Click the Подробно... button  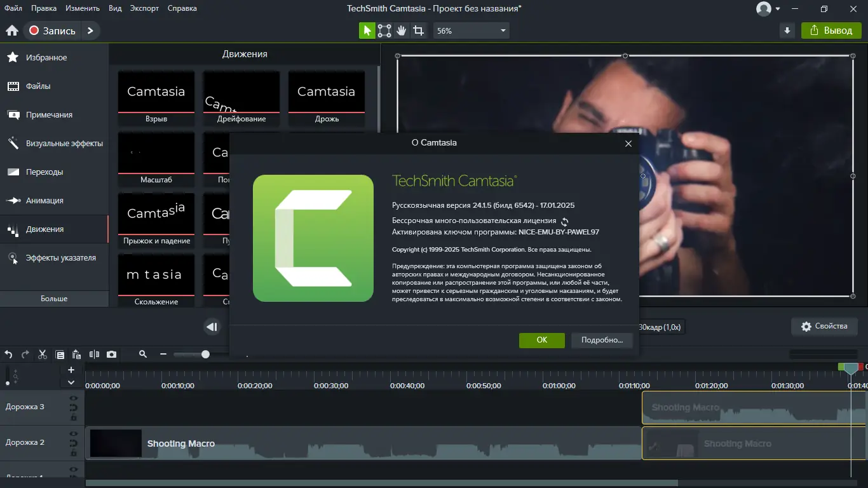(x=602, y=340)
